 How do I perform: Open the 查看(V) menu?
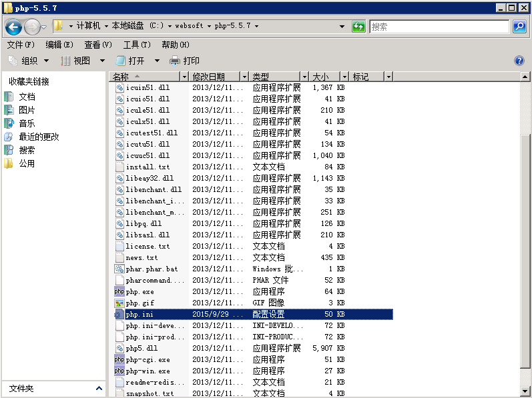(97, 45)
